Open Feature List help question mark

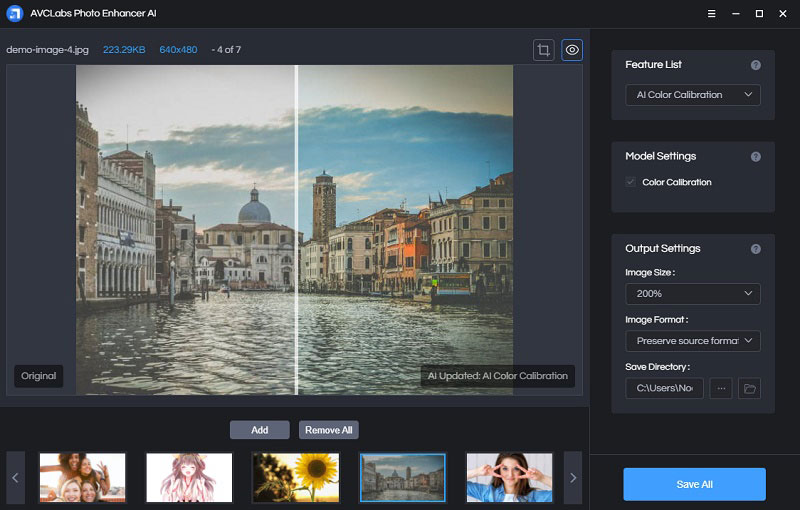[x=756, y=65]
